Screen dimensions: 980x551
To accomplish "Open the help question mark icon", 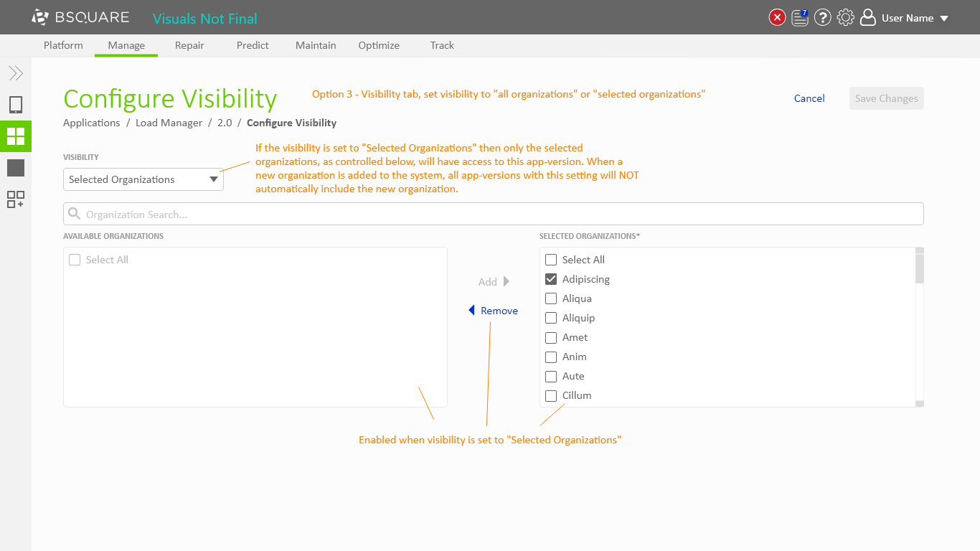I will (x=823, y=18).
